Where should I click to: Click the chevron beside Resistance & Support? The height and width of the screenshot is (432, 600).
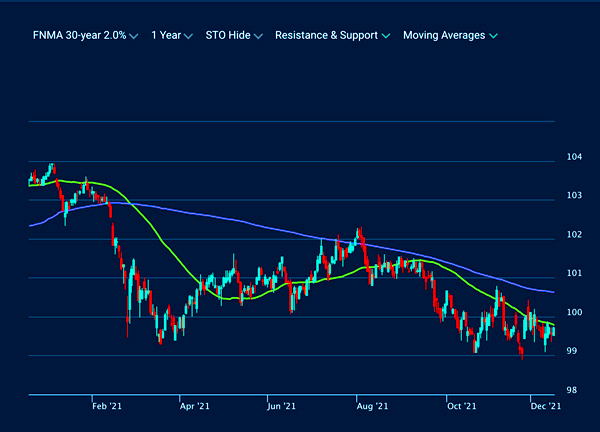(386, 36)
